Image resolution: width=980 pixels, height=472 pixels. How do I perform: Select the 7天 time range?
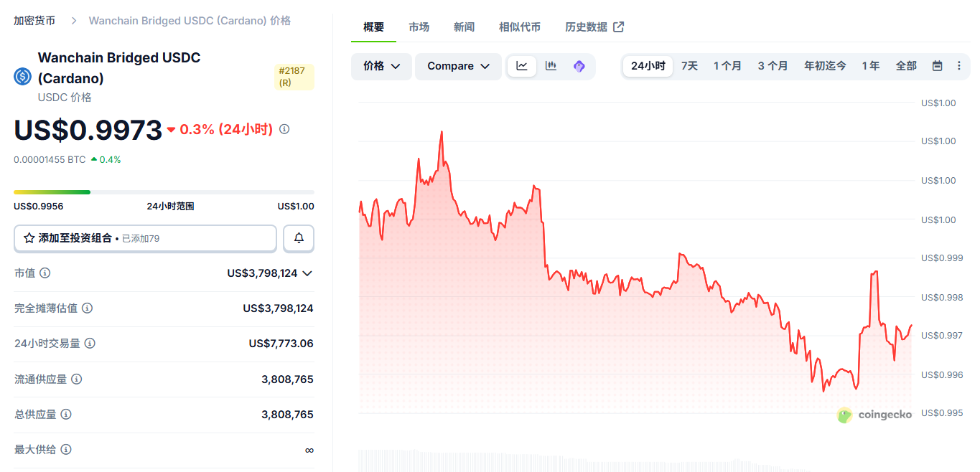[689, 66]
